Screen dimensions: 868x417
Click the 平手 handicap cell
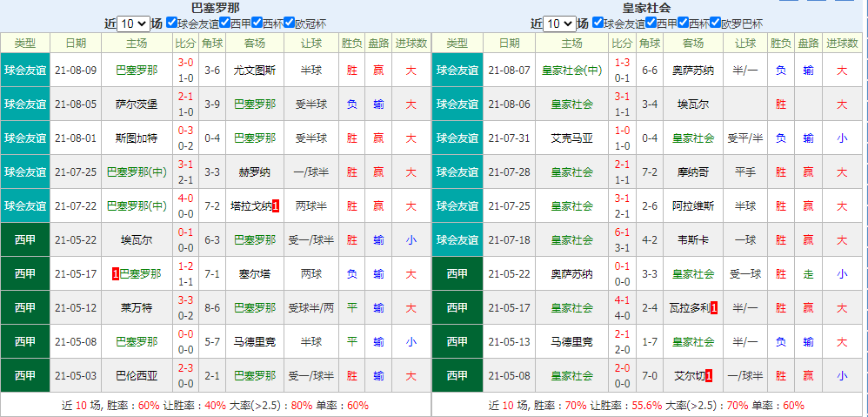[x=745, y=172]
